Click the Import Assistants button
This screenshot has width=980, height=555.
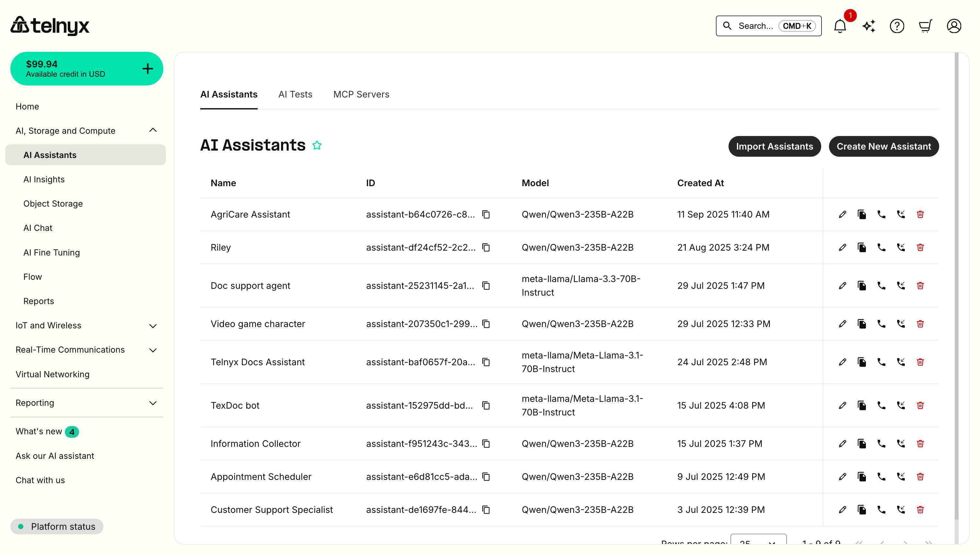coord(775,146)
